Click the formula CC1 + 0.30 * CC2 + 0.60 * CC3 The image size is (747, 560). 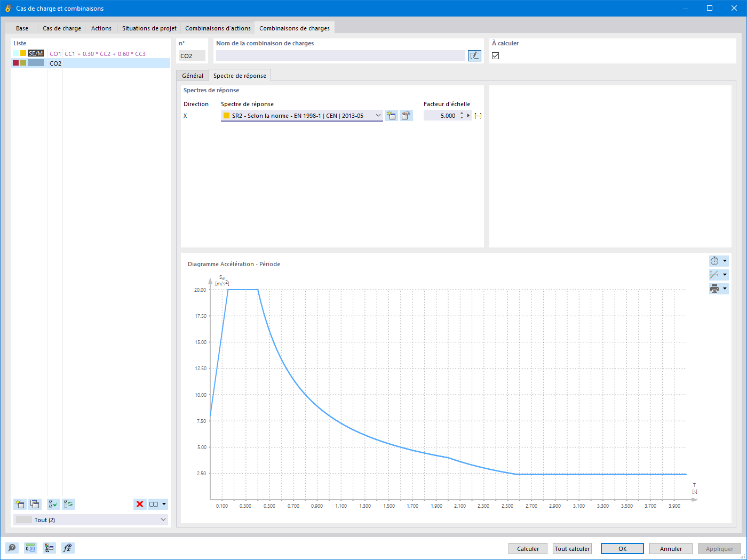[x=105, y=54]
